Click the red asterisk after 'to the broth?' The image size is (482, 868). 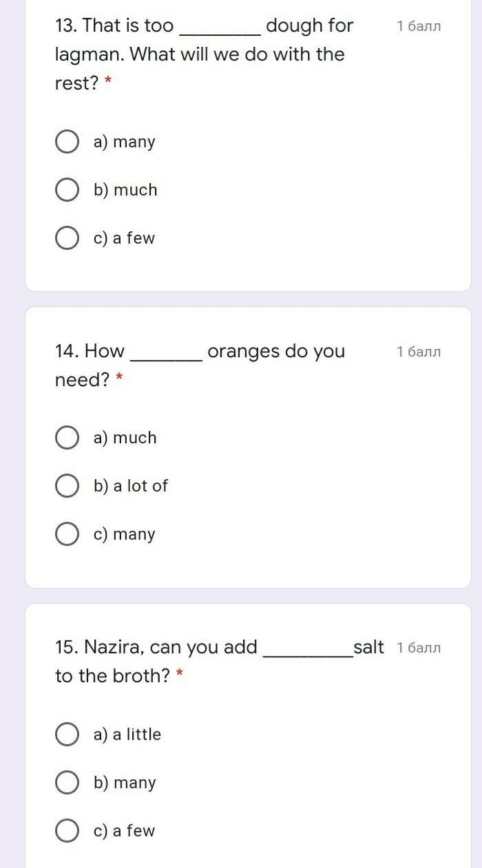pyautogui.click(x=180, y=675)
